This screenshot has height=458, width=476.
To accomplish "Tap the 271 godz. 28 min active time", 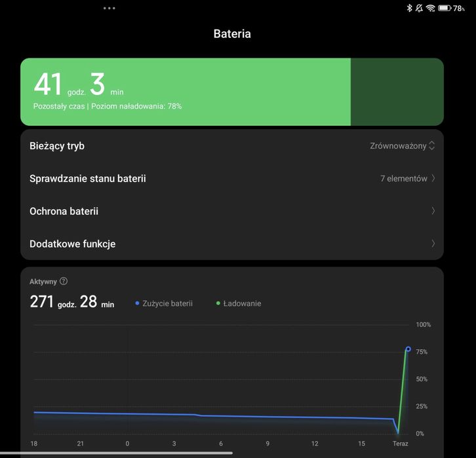I will coord(72,302).
